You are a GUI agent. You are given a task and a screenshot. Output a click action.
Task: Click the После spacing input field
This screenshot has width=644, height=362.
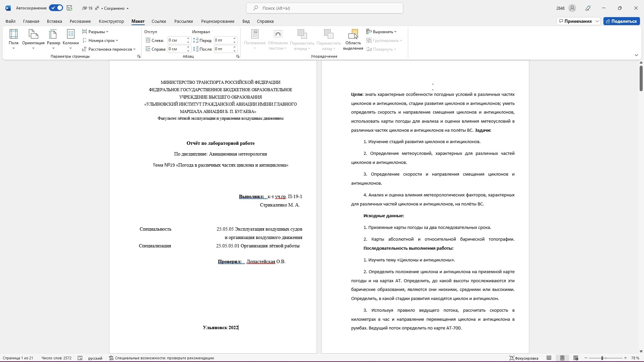tap(223, 49)
